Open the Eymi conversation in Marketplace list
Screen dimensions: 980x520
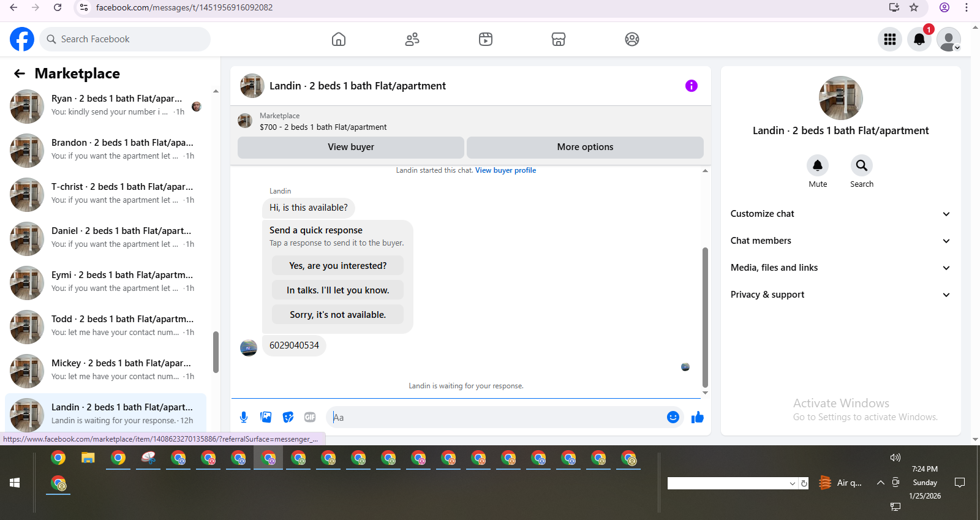tap(105, 283)
